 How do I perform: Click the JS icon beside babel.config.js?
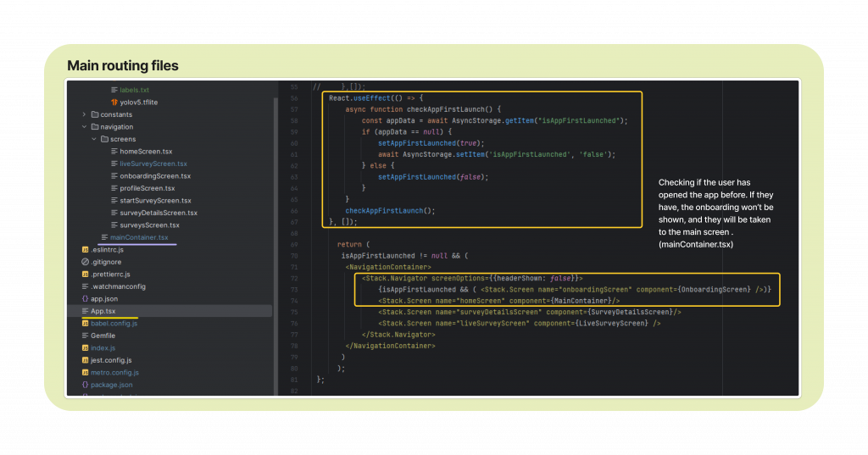85,324
